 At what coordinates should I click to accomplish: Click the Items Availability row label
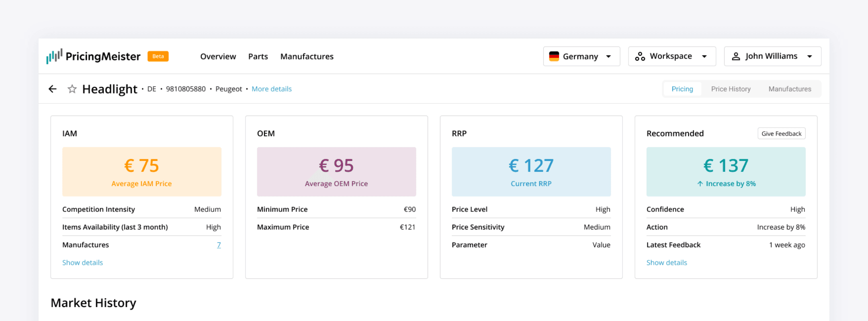click(x=115, y=227)
